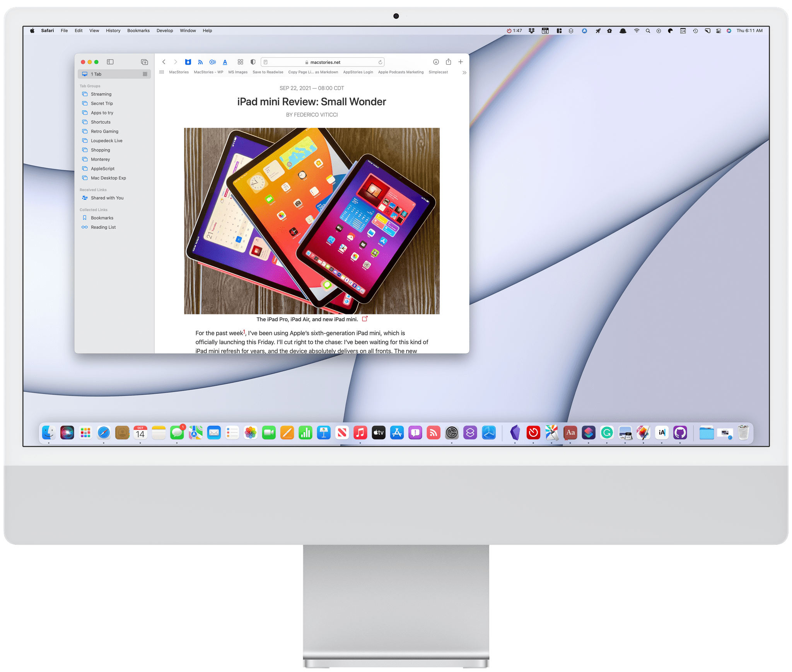
Task: Click footnote 1 after 'past week'
Action: point(244,331)
